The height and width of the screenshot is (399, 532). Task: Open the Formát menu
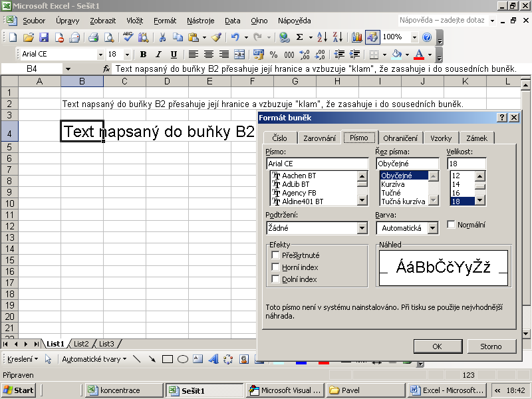tap(165, 21)
